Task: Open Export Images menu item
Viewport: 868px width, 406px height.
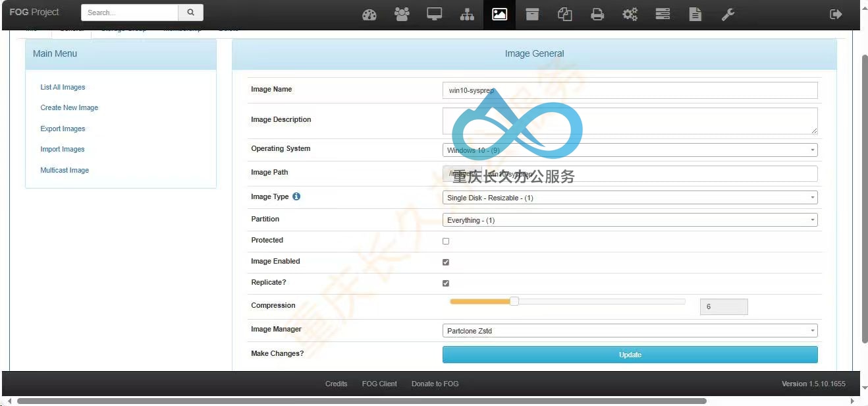Action: (x=63, y=129)
